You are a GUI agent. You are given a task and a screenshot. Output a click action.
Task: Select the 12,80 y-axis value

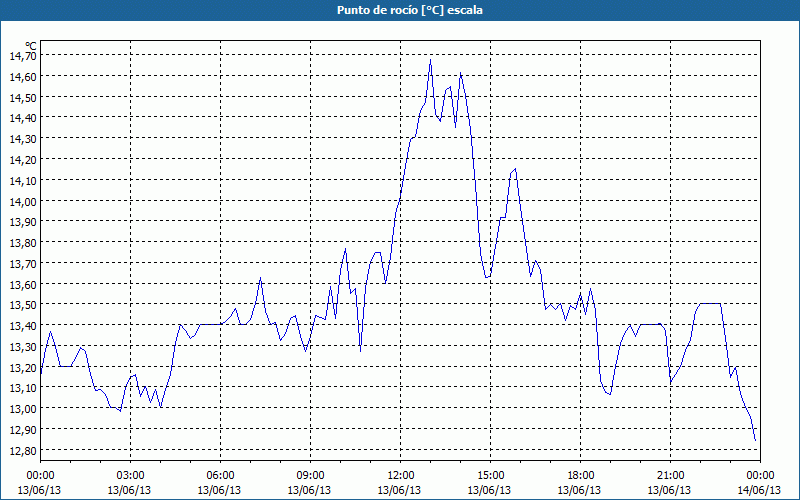pyautogui.click(x=23, y=451)
